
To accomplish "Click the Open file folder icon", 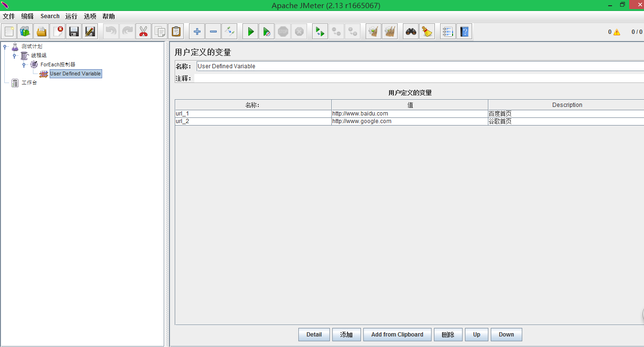I will coord(42,32).
